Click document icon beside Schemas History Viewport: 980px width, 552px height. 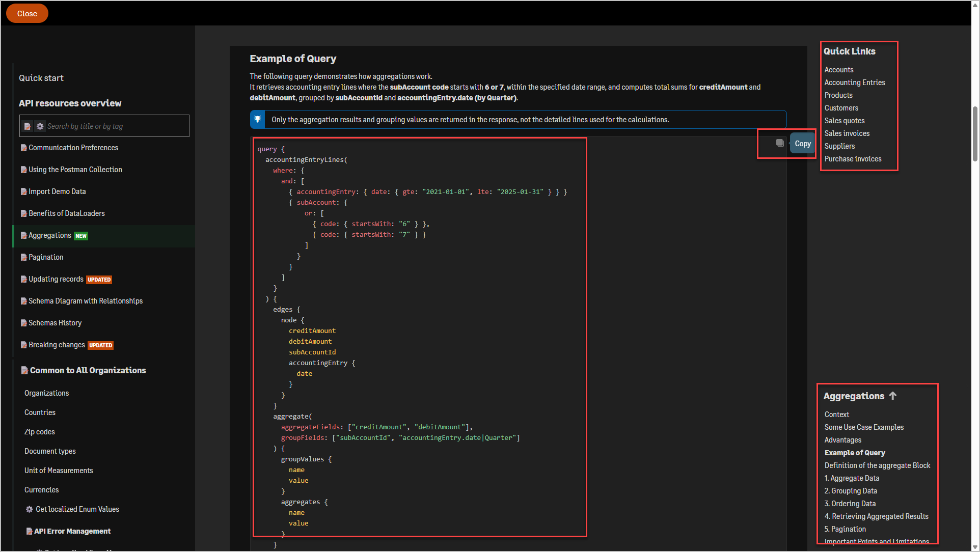pyautogui.click(x=23, y=323)
